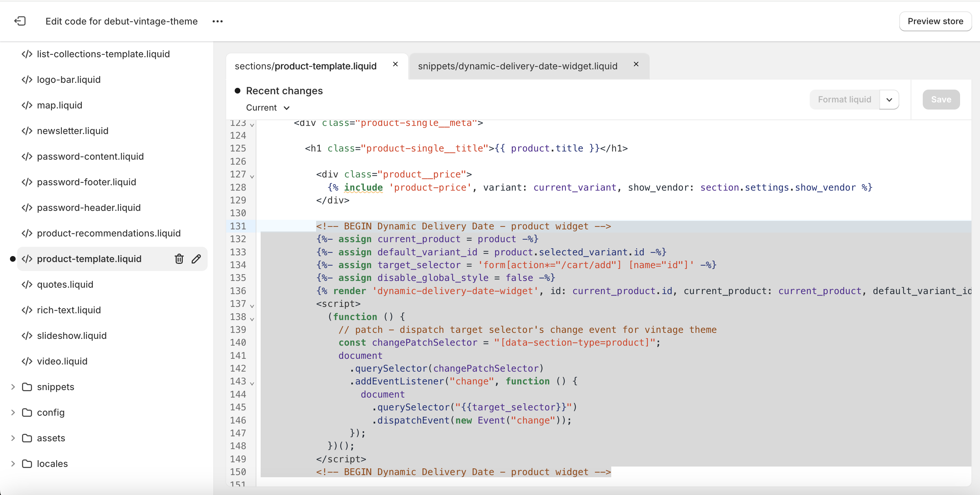Open product-recommendations.liquid file
The width and height of the screenshot is (980, 495).
[109, 233]
